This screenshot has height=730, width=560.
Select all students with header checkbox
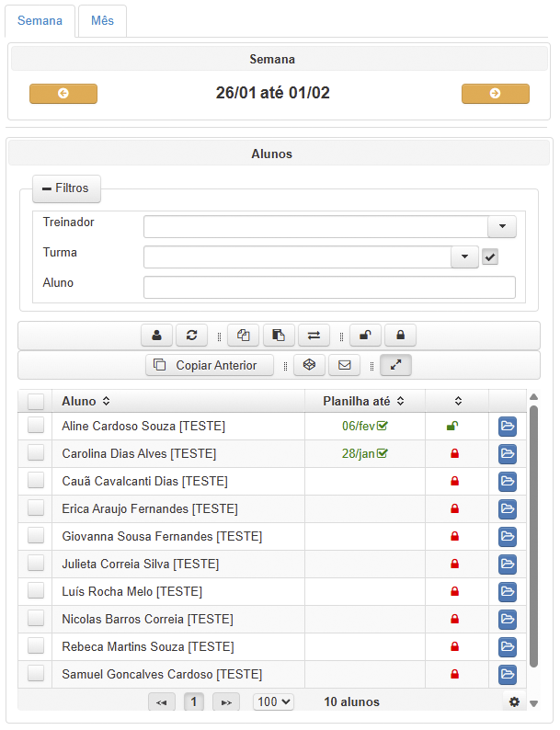(x=36, y=401)
